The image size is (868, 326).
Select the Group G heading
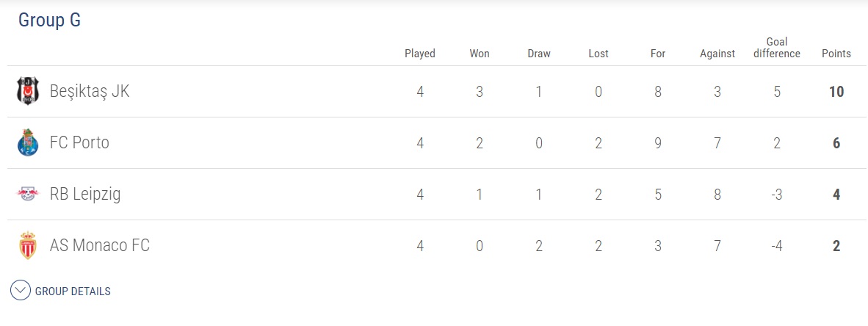pyautogui.click(x=49, y=20)
